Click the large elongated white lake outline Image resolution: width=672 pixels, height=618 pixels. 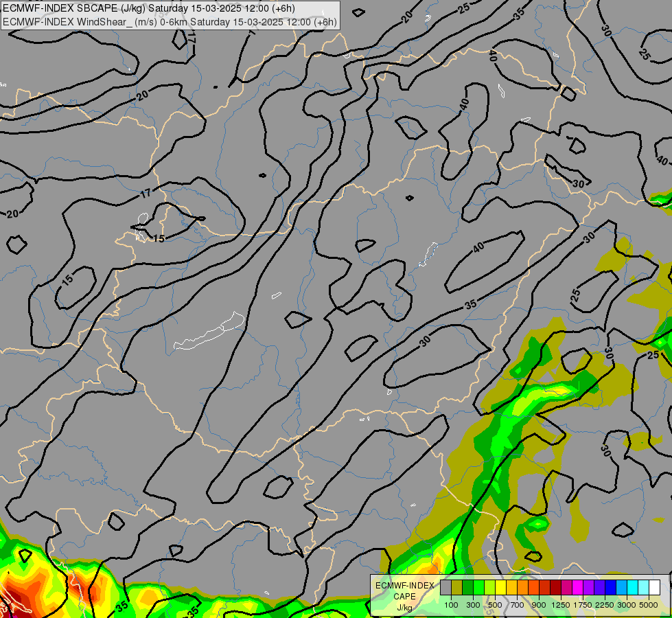pyautogui.click(x=209, y=331)
